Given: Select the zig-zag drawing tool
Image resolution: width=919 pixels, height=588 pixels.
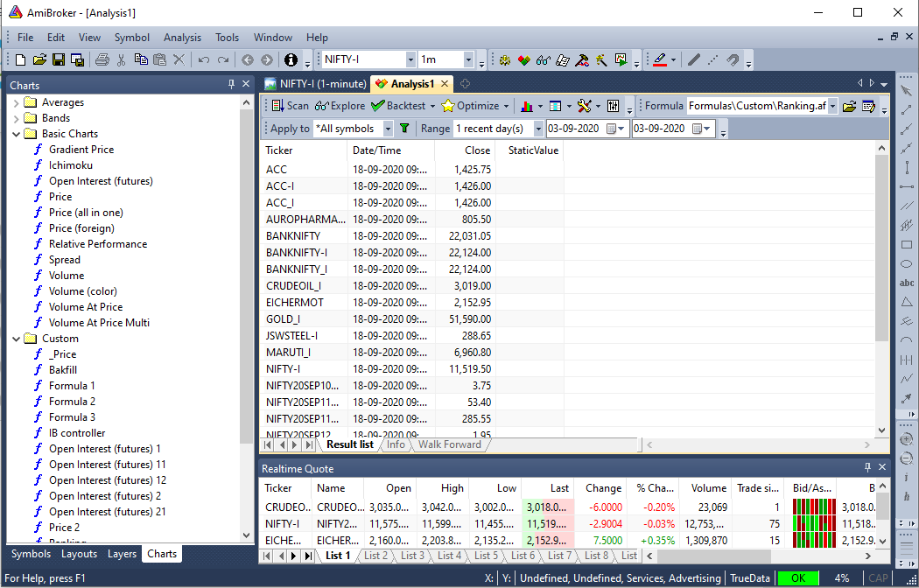Looking at the screenshot, I should coord(906,379).
